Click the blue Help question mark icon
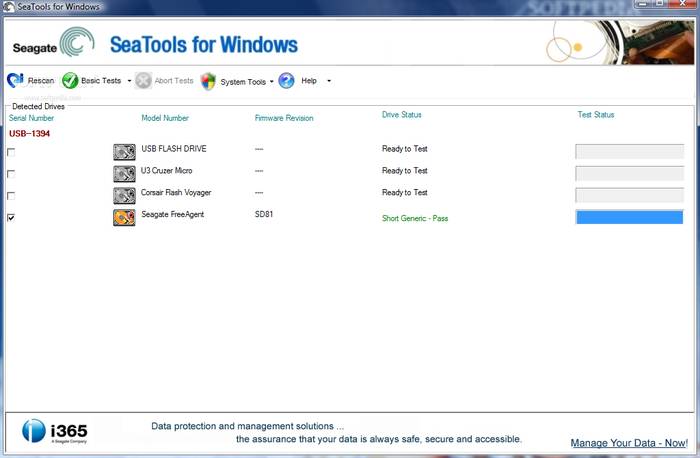The width and height of the screenshot is (700, 458). click(x=286, y=80)
